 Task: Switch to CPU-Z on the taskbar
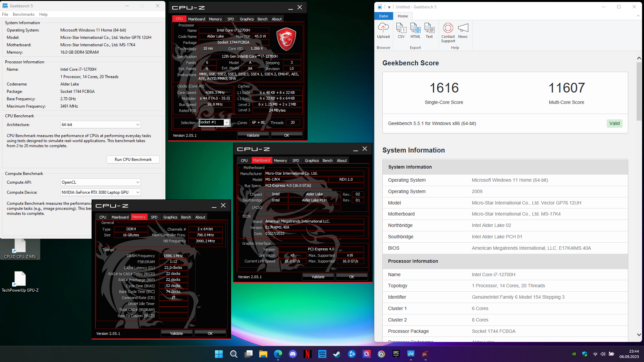tap(426, 354)
